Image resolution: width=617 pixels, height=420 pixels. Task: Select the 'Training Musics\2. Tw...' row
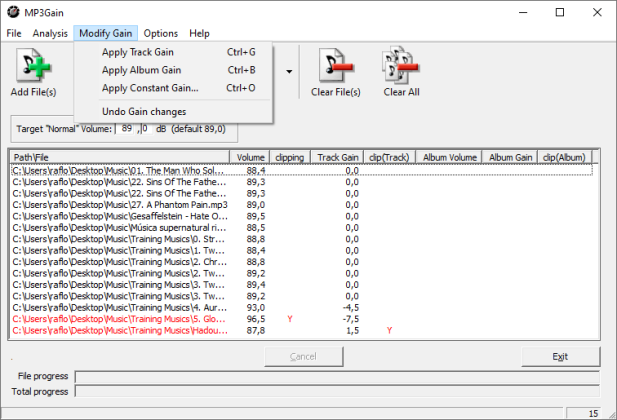(x=301, y=273)
